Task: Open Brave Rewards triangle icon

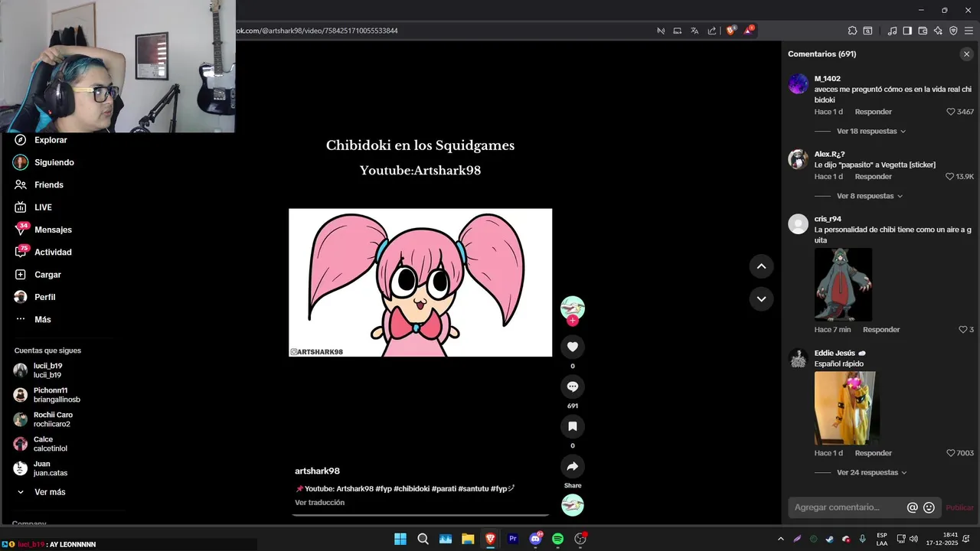Action: [749, 31]
